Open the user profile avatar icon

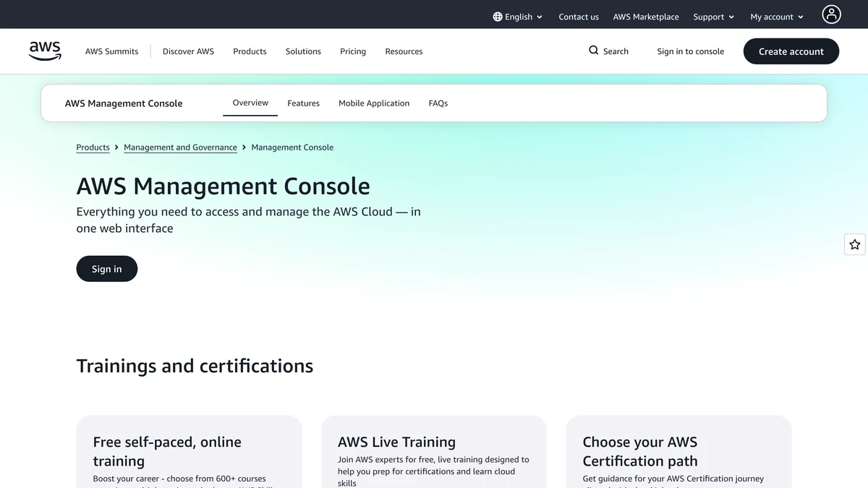tap(831, 14)
